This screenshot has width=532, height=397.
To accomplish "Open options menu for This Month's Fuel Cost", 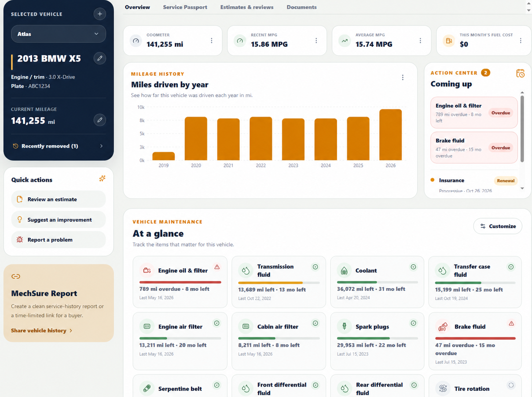I will point(521,41).
